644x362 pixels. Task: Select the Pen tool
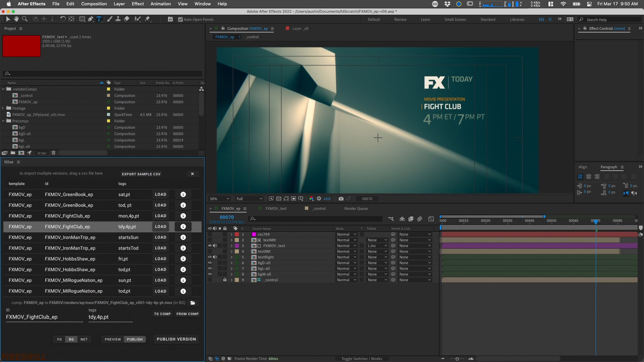pyautogui.click(x=91, y=19)
